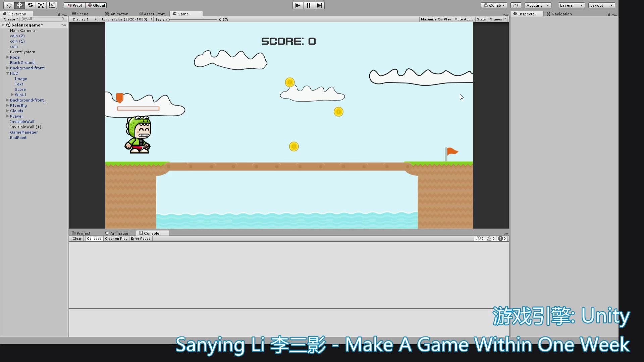
Task: Toggle Maximize On Play
Action: (x=436, y=19)
